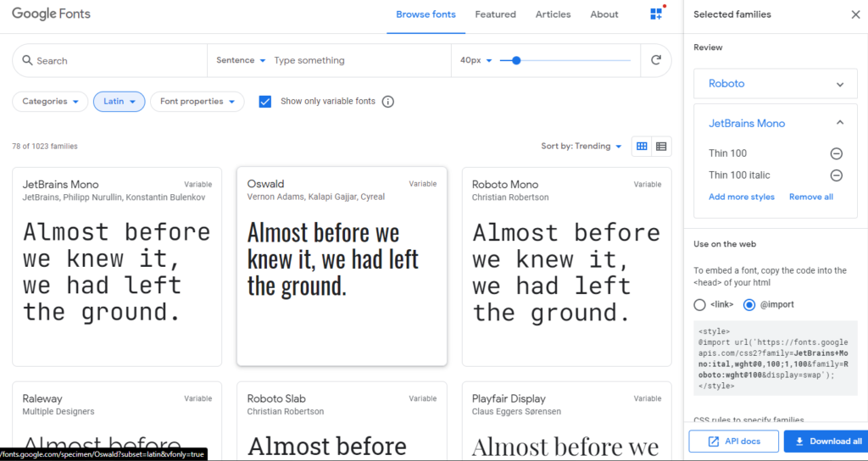Image resolution: width=868 pixels, height=461 pixels.
Task: Switch to grid view layout icon
Action: [x=642, y=147]
